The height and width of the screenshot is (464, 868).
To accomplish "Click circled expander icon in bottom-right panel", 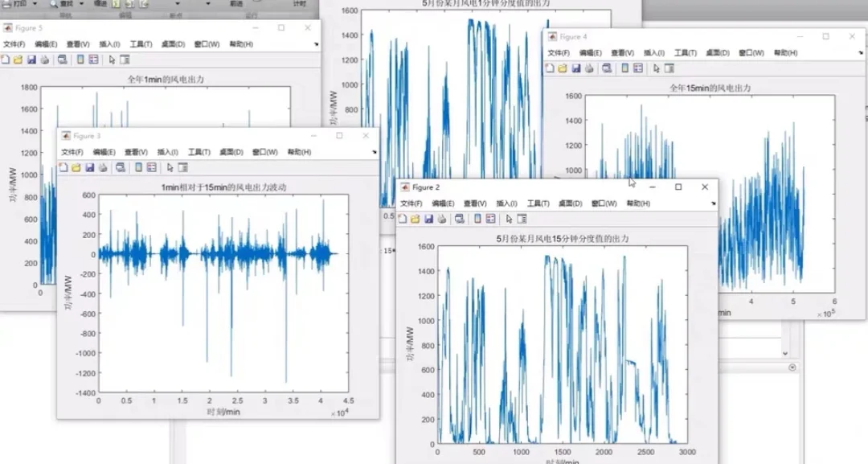I will pyautogui.click(x=792, y=368).
